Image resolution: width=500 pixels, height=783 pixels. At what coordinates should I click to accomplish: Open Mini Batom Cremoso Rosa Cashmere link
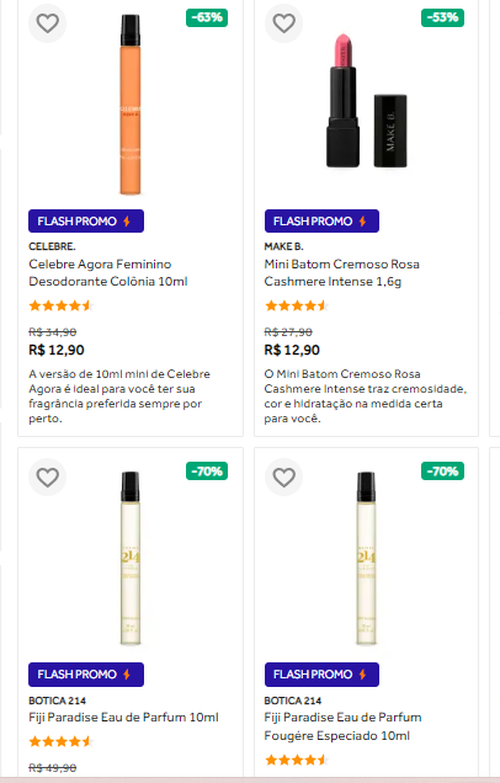[342, 273]
